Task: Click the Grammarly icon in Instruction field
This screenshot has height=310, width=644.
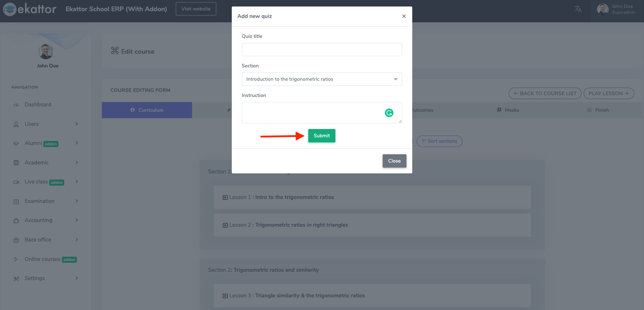Action: tap(389, 113)
